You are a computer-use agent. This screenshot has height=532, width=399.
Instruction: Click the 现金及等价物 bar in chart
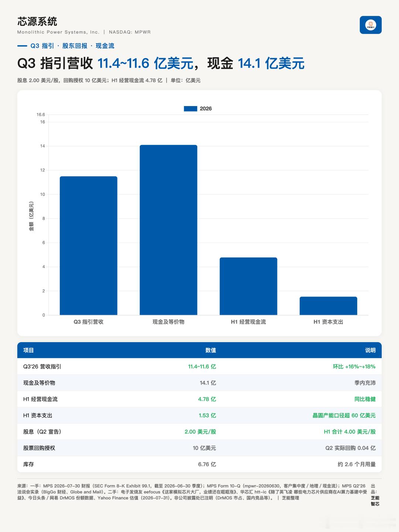point(168,230)
